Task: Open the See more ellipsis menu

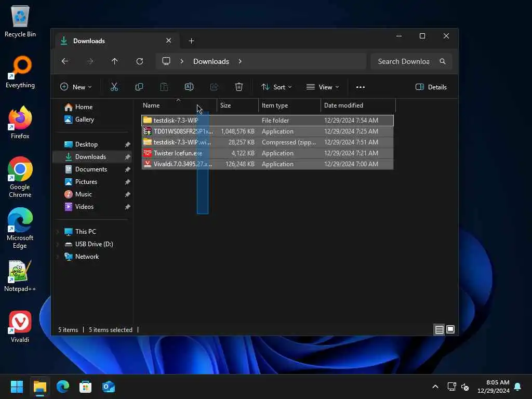Action: (x=361, y=87)
